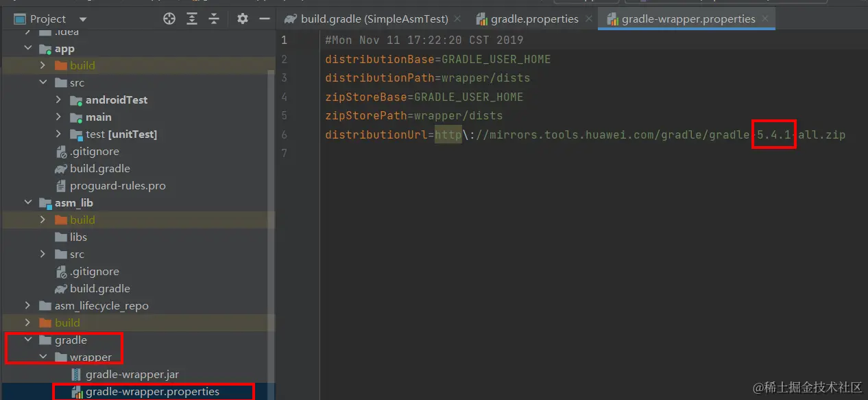
Task: Switch to gradle.properties tab
Action: tap(534, 19)
